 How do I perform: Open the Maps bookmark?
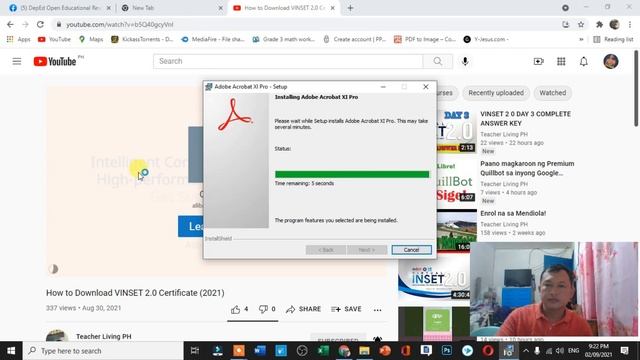[x=91, y=39]
